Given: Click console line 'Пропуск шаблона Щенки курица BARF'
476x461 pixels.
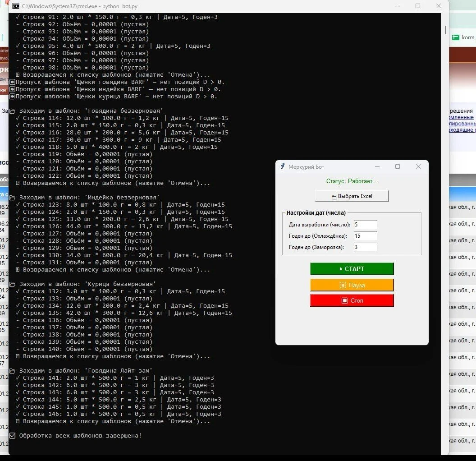Looking at the screenshot, I should (114, 97).
